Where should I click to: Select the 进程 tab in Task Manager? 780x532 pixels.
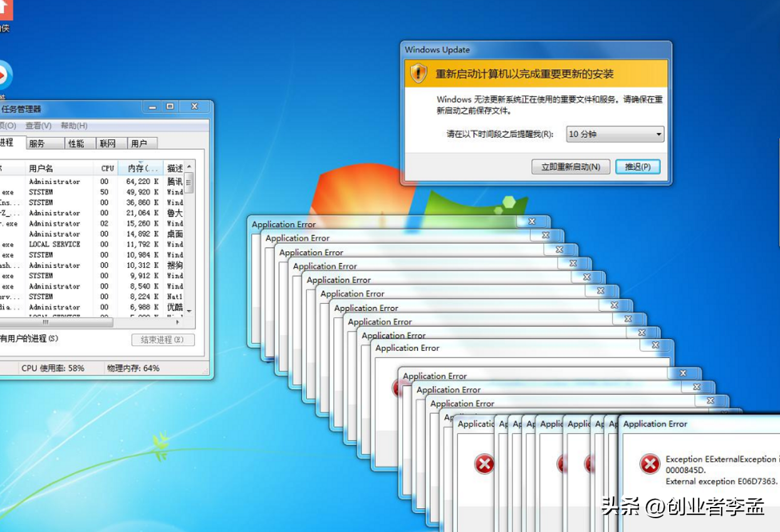click(11, 143)
